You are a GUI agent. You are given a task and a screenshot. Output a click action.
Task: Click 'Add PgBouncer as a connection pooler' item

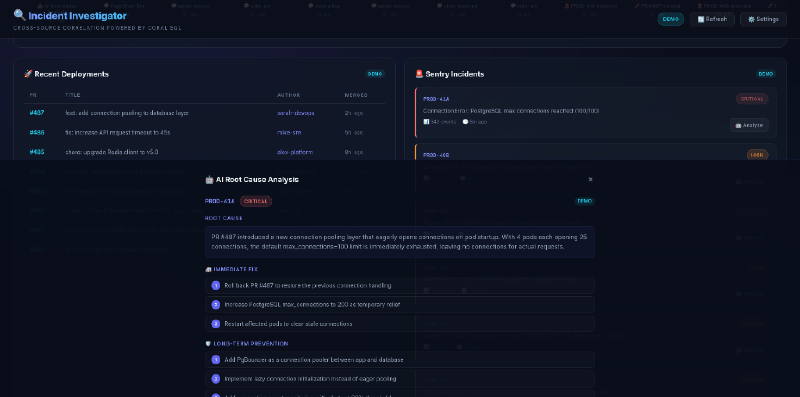coord(400,360)
